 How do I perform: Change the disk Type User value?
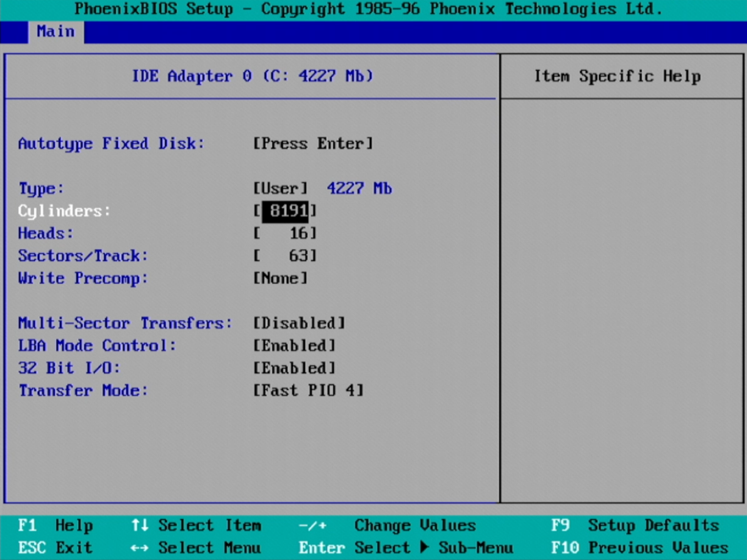[280, 189]
